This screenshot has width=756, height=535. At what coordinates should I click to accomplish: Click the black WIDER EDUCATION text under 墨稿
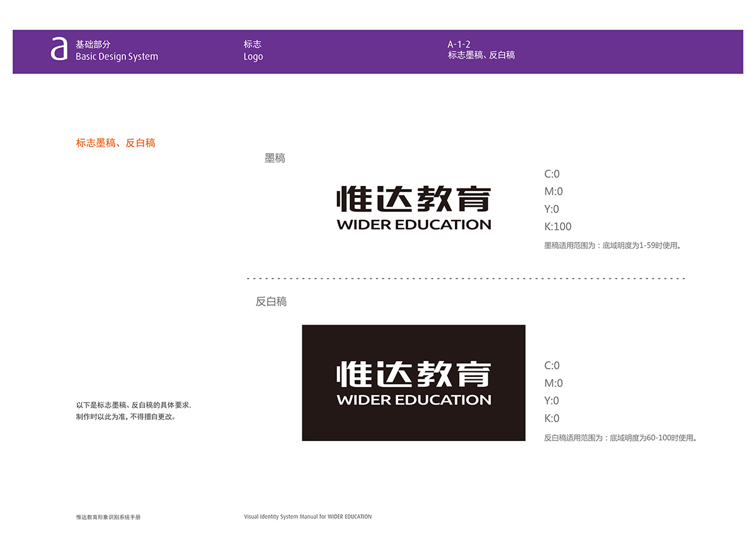click(x=414, y=224)
